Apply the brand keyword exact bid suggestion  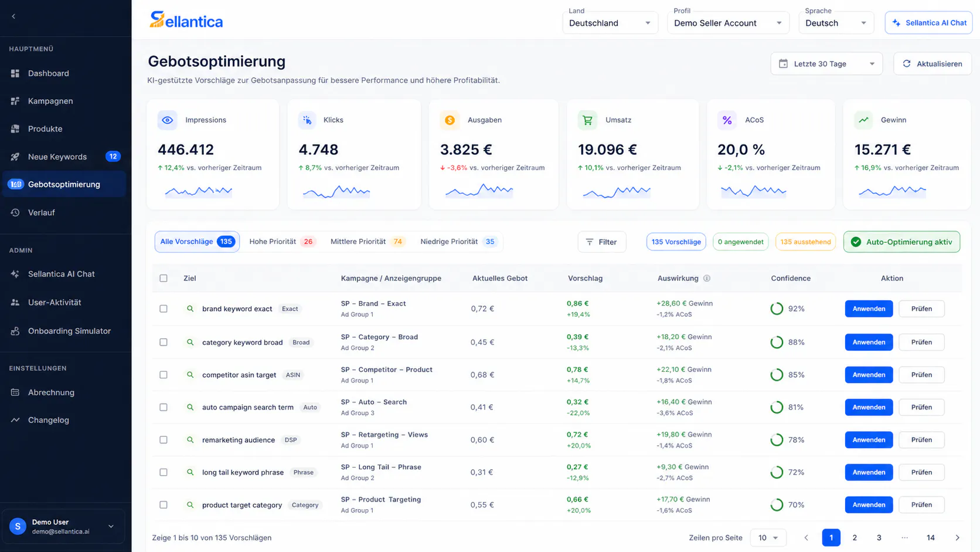pos(869,309)
